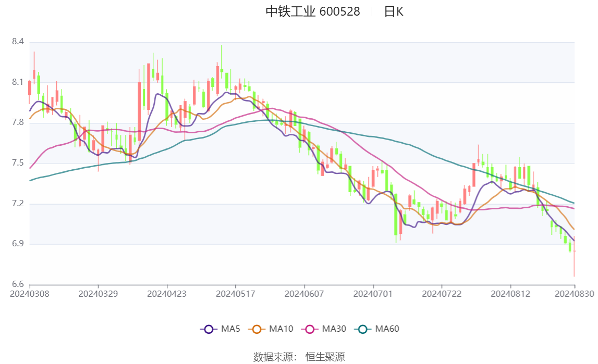This screenshot has width=598, height=364.
Task: Toggle the MA5 legend series
Action: 220,329
